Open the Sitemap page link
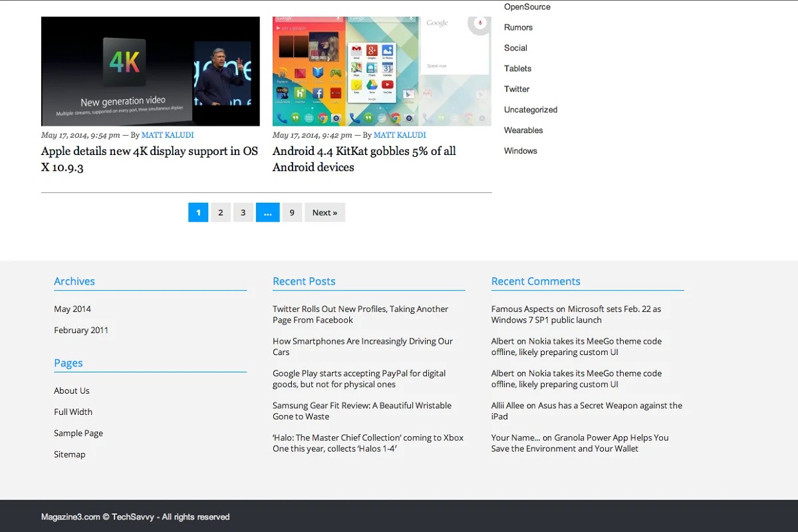This screenshot has height=532, width=798. (x=70, y=455)
